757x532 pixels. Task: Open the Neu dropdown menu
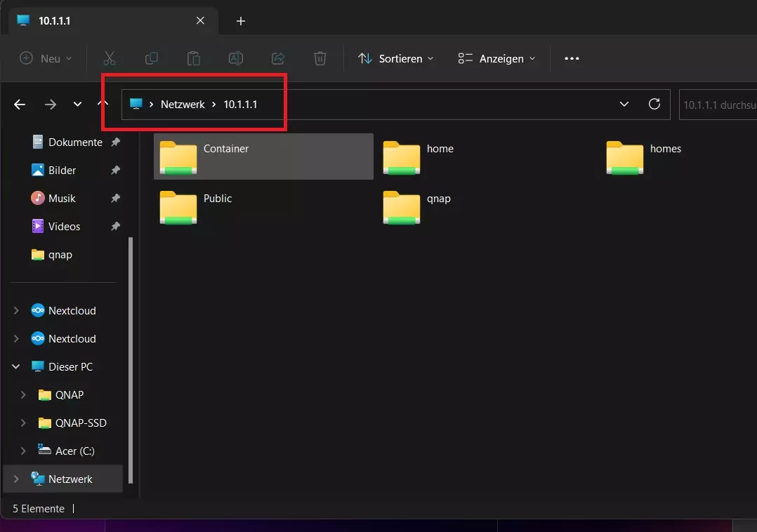click(46, 59)
